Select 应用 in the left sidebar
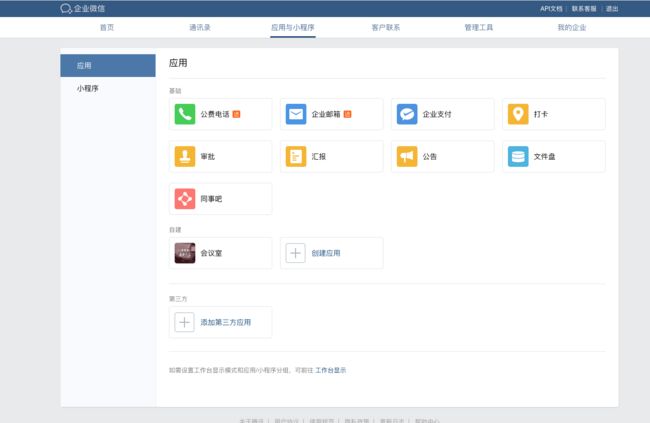This screenshot has height=423, width=650. pyautogui.click(x=108, y=66)
